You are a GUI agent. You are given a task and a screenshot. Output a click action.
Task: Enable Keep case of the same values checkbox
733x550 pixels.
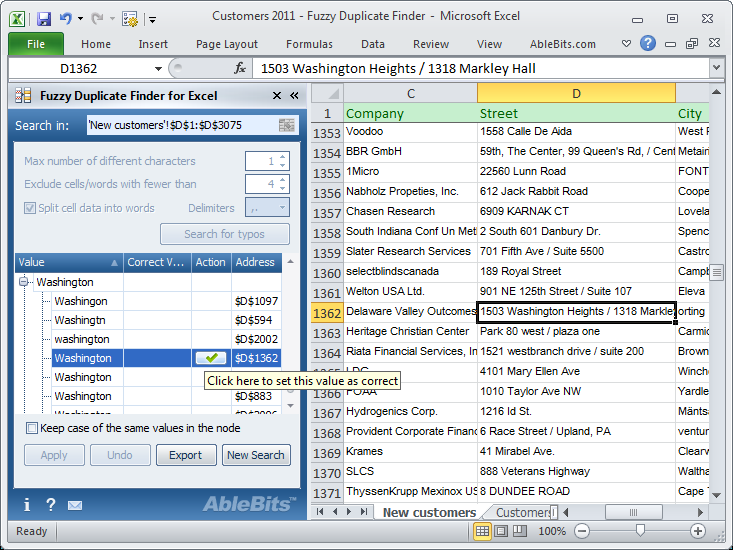point(32,428)
